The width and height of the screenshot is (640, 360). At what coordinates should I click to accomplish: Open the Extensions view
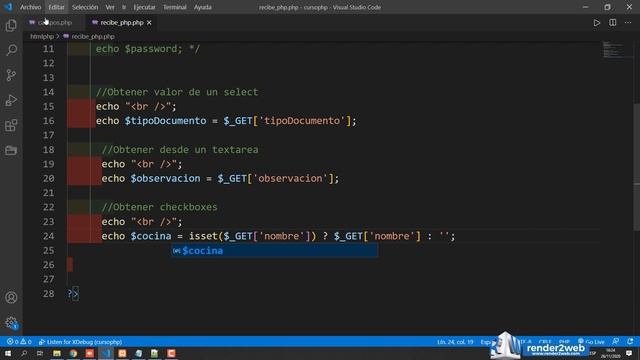(x=11, y=125)
